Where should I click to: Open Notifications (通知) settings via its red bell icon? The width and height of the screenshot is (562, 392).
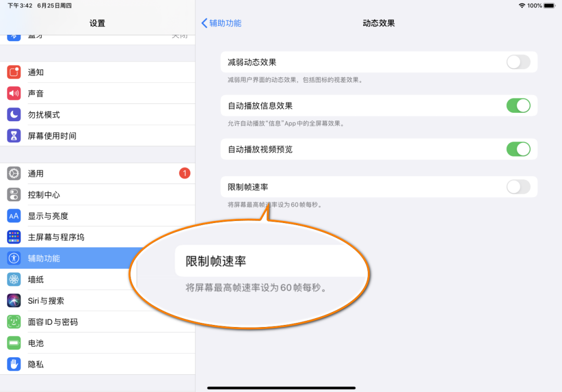pyautogui.click(x=14, y=72)
